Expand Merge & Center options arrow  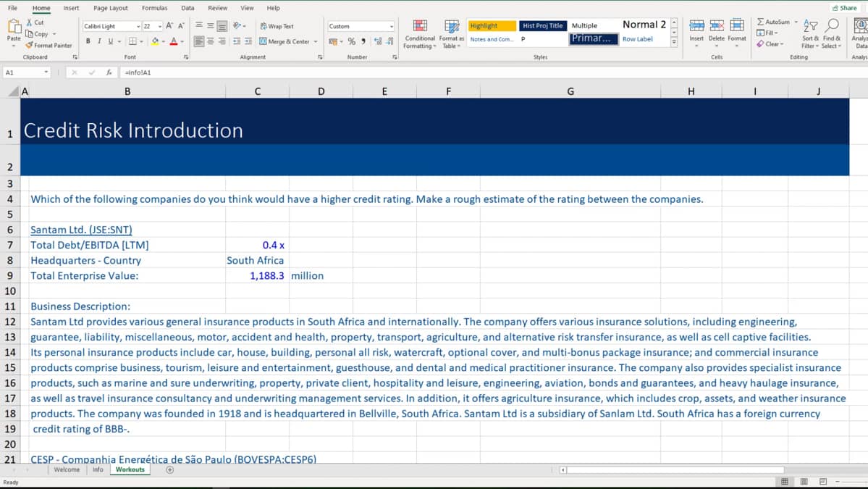[x=316, y=41]
